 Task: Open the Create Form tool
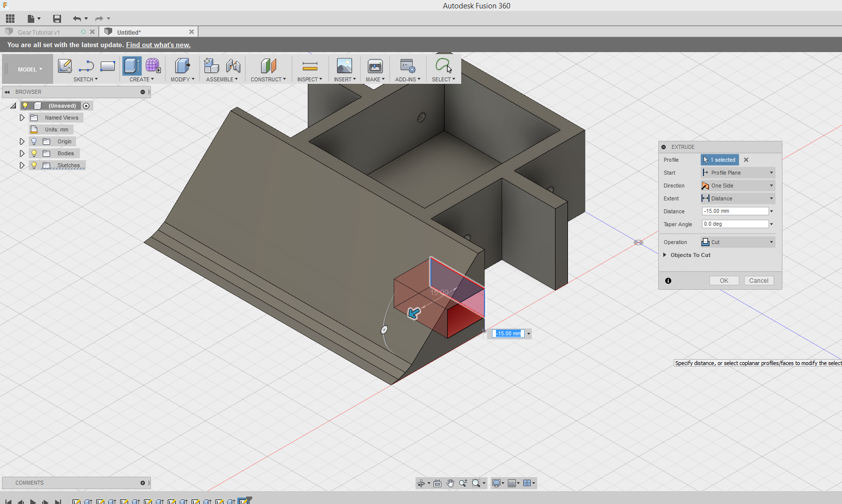pyautogui.click(x=152, y=65)
